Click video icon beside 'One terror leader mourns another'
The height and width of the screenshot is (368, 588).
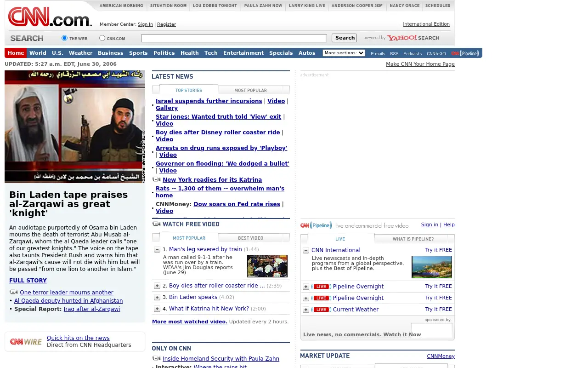[x=14, y=292]
